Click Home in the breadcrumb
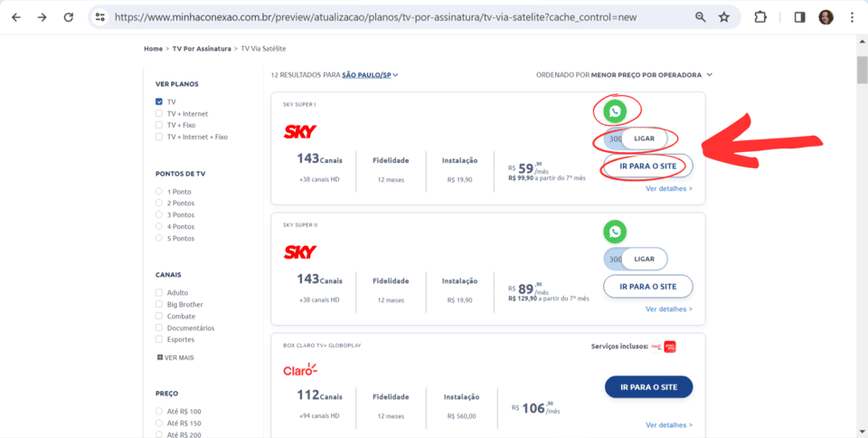This screenshot has height=438, width=868. click(x=154, y=49)
